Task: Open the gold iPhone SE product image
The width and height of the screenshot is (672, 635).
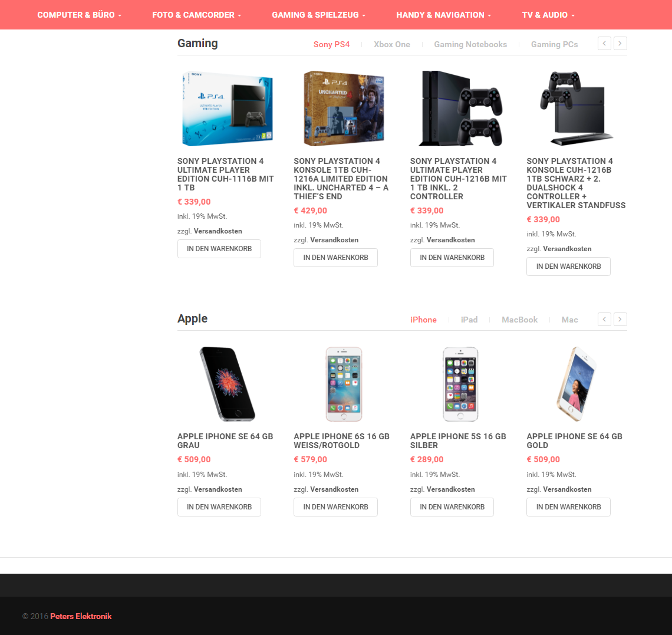Action: tap(577, 384)
